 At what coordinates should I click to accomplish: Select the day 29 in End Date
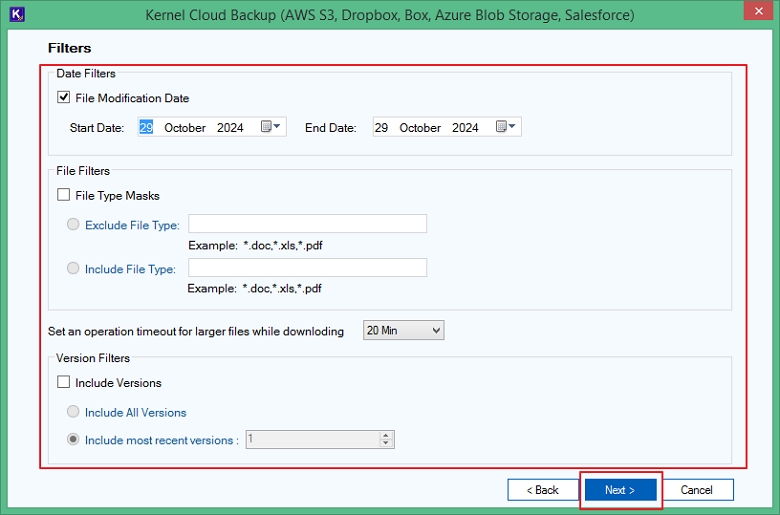(x=381, y=128)
